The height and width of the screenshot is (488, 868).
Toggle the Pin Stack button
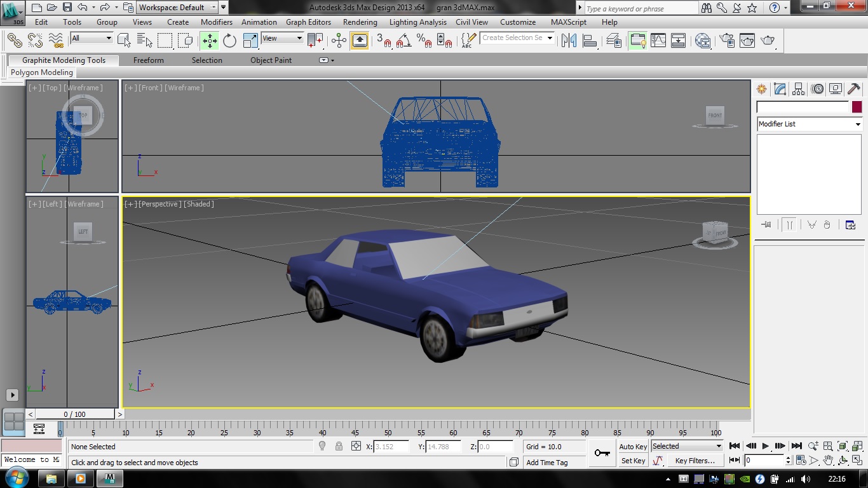pyautogui.click(x=766, y=225)
